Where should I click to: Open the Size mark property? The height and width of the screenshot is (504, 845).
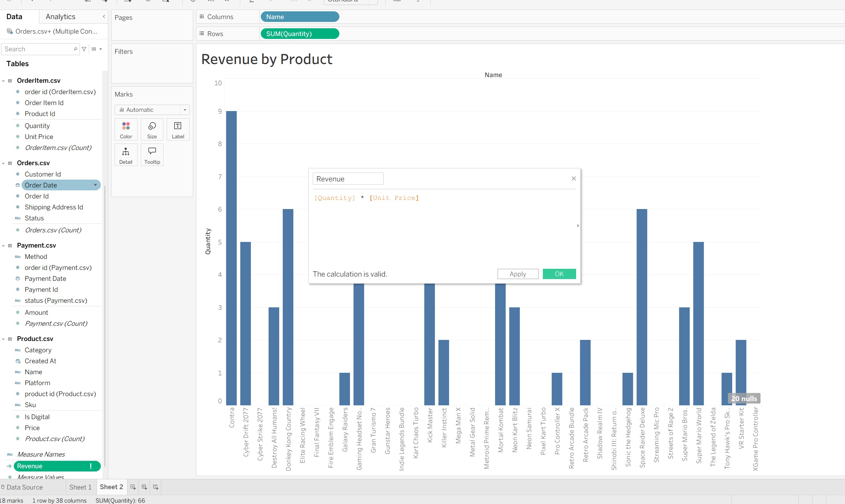152,129
